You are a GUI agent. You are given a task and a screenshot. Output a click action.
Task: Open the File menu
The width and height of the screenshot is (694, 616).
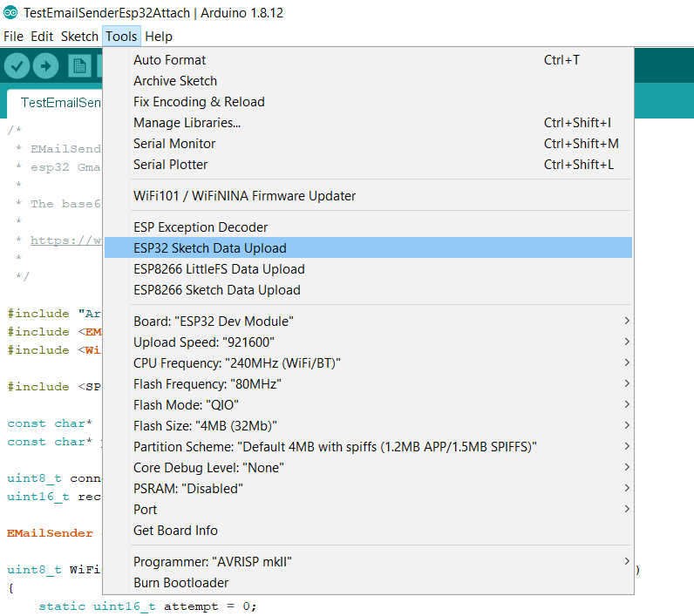click(x=13, y=37)
